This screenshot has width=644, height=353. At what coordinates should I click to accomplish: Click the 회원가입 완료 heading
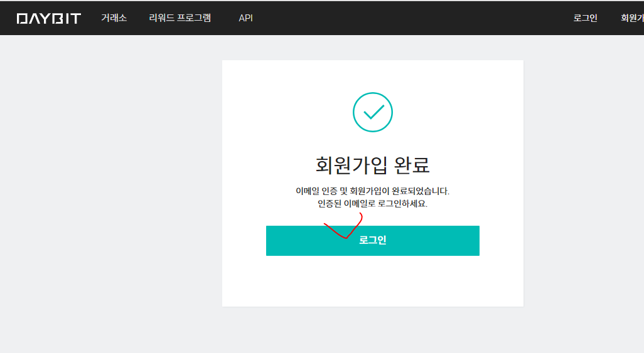372,165
